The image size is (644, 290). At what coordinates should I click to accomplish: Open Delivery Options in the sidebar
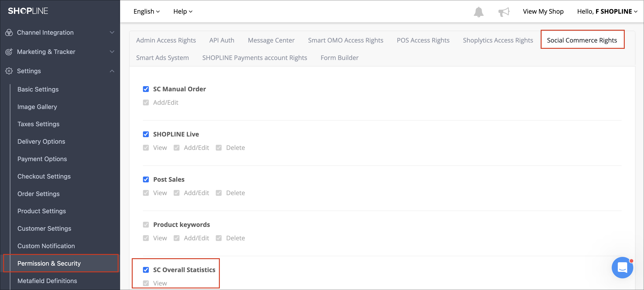tap(41, 141)
